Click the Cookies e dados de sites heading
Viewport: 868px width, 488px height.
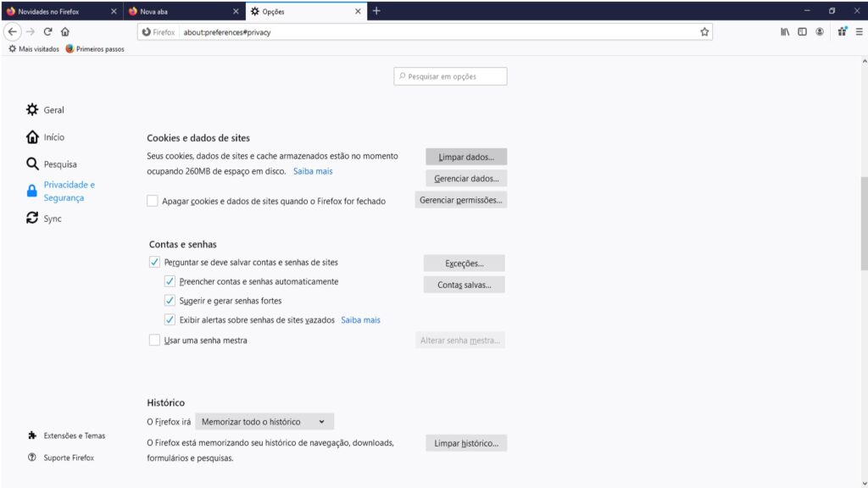point(198,138)
